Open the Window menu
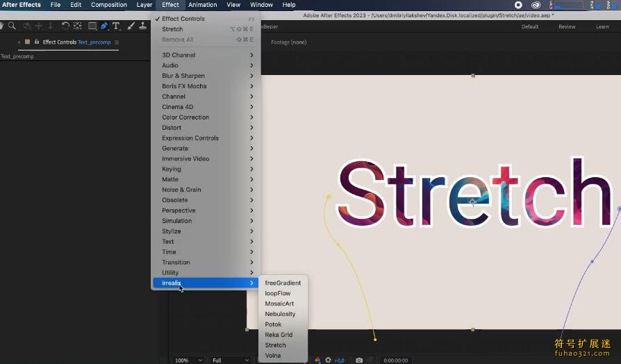Viewport: 621px width, 364px height. point(261,5)
